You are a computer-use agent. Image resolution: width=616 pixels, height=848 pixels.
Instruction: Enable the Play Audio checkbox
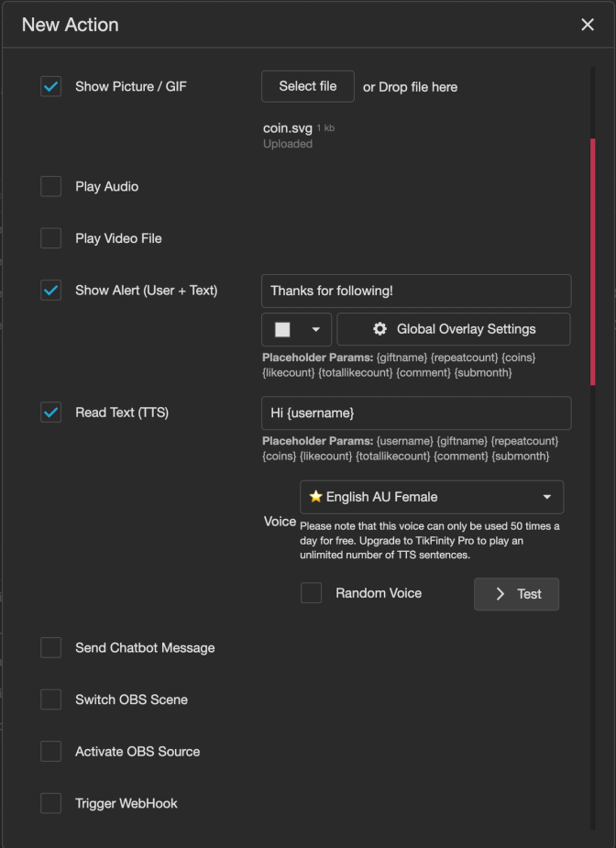(x=50, y=187)
